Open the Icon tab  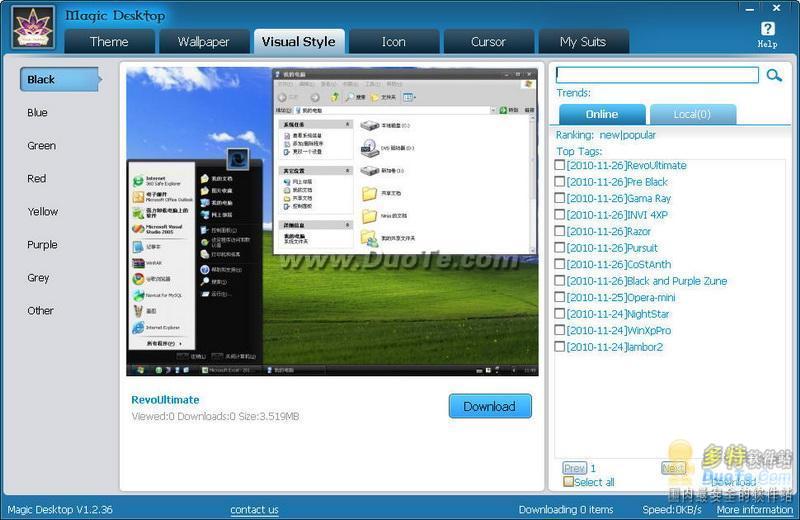394,41
